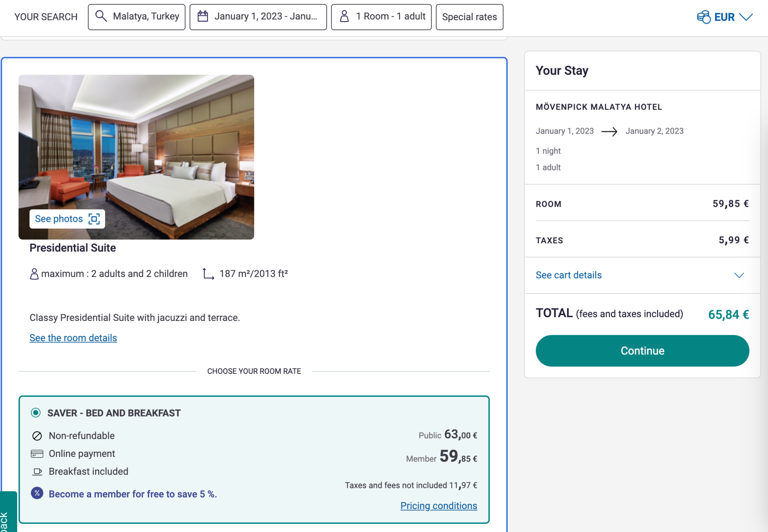Click the Presidential Suite room photo

pyautogui.click(x=136, y=157)
